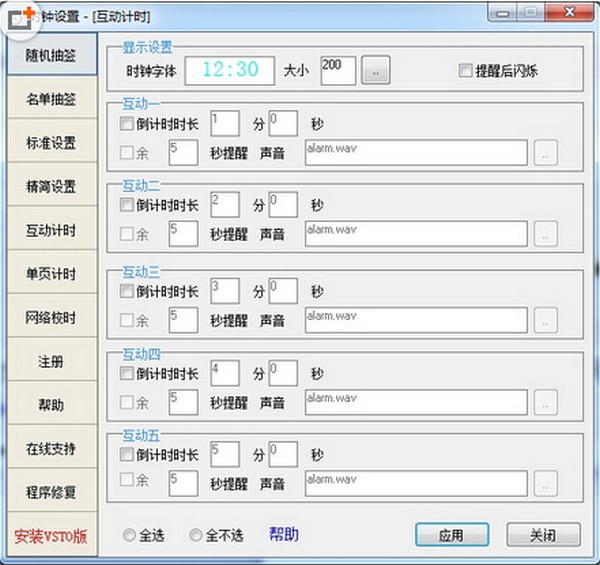Open the 网络校时 tab
The image size is (600, 565).
click(52, 317)
